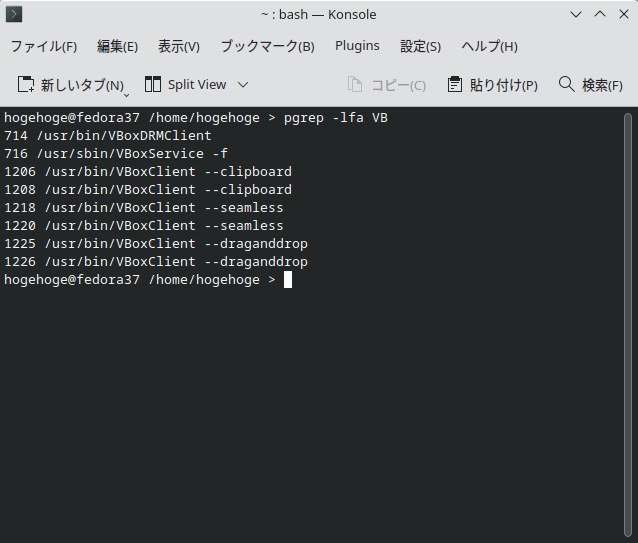Click the terminal cursor block at prompt

[x=288, y=280]
